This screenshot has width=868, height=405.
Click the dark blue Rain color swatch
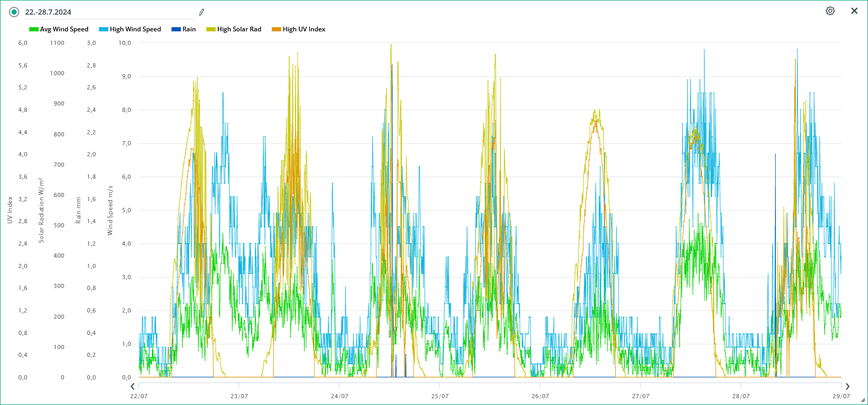pos(176,29)
